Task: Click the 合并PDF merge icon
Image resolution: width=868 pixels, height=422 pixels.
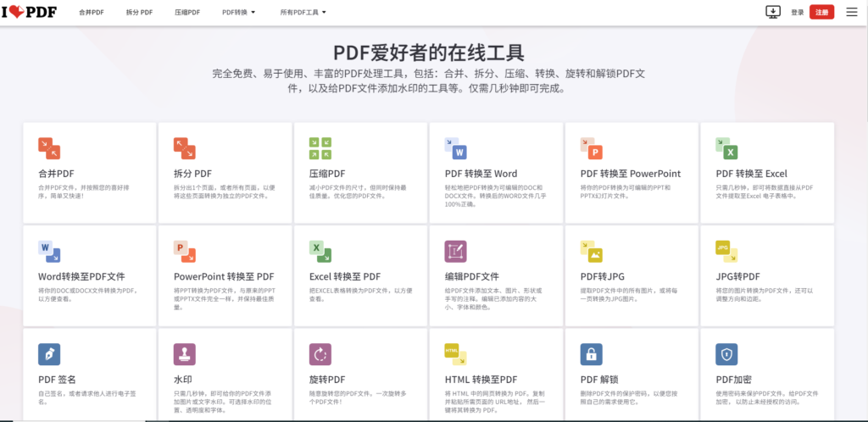Action: coord(48,148)
